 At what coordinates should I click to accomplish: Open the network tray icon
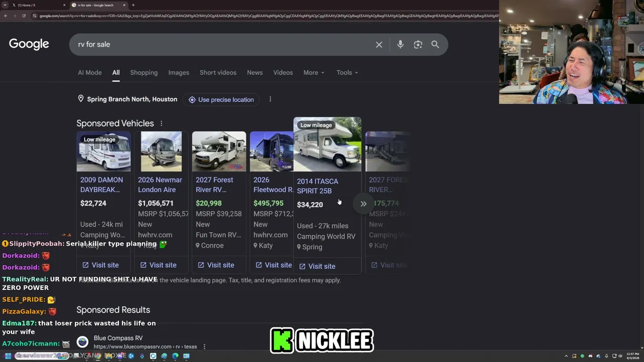click(x=614, y=356)
